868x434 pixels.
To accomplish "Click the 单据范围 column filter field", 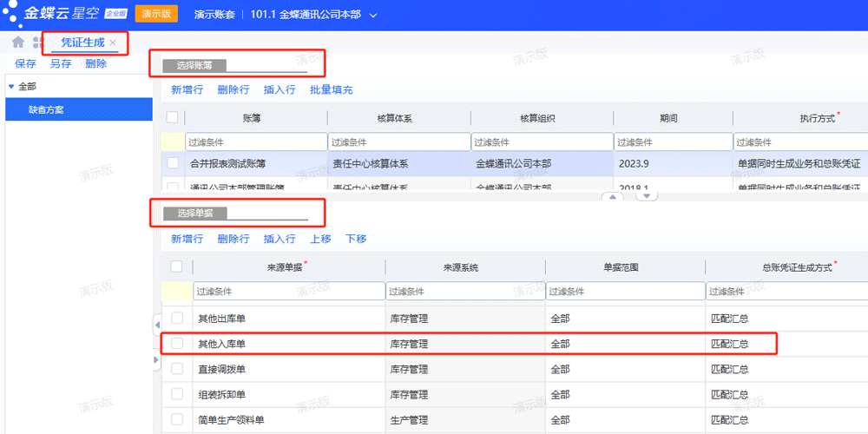I will [x=626, y=291].
